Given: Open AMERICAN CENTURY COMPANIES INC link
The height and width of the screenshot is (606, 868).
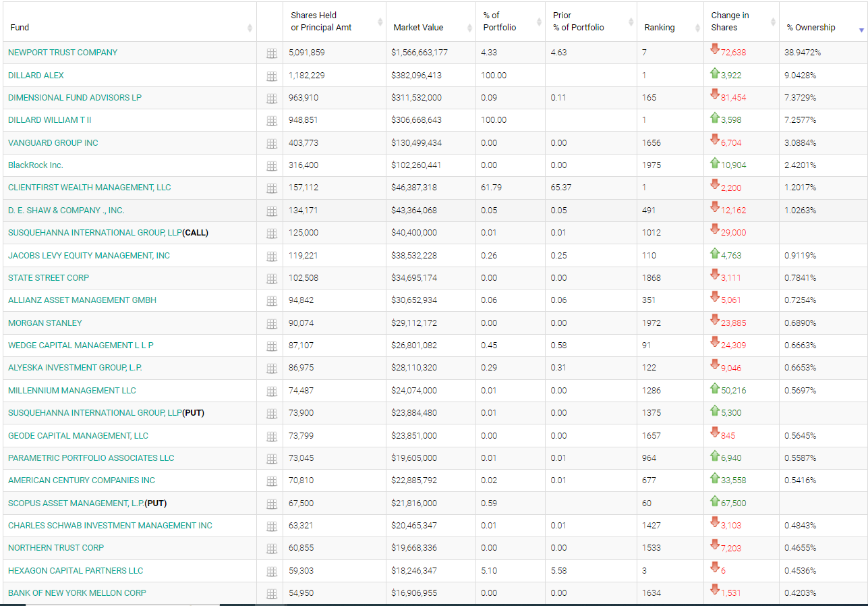Looking at the screenshot, I should coord(82,480).
